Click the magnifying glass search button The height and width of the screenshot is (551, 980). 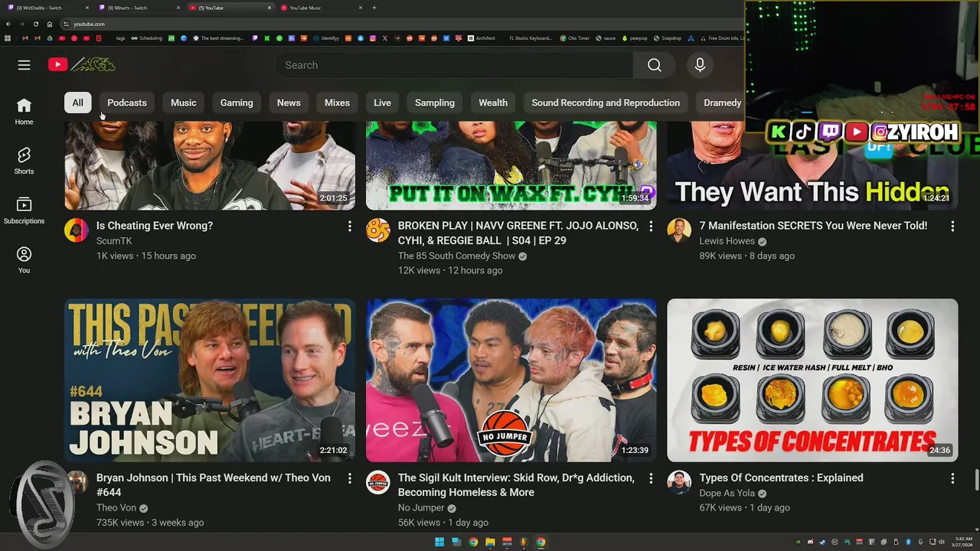point(655,65)
